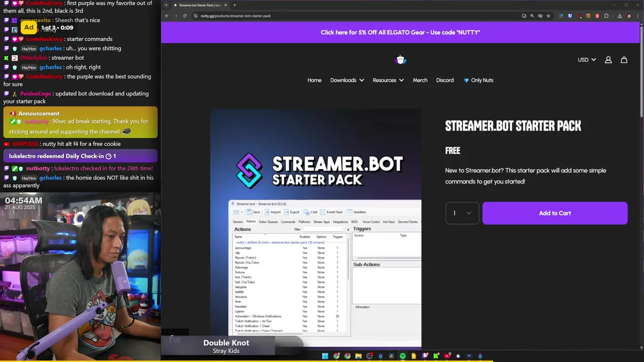Screen dimensions: 644x362
Task: Open File Explorer from the taskbar
Action: point(358,356)
